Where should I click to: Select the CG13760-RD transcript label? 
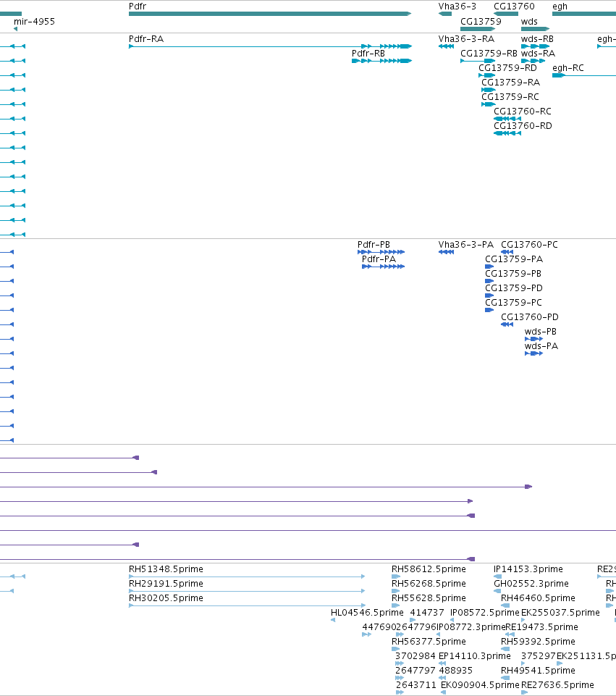pos(523,125)
